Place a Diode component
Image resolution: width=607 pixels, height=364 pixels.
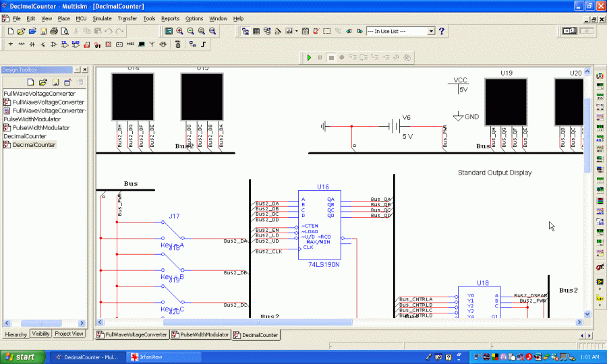32,44
